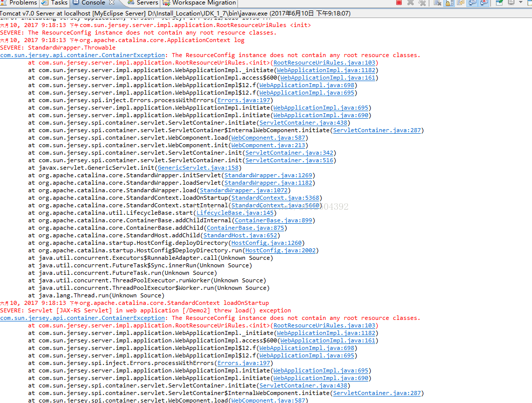
Task: Pin the current console
Action: coord(499,3)
